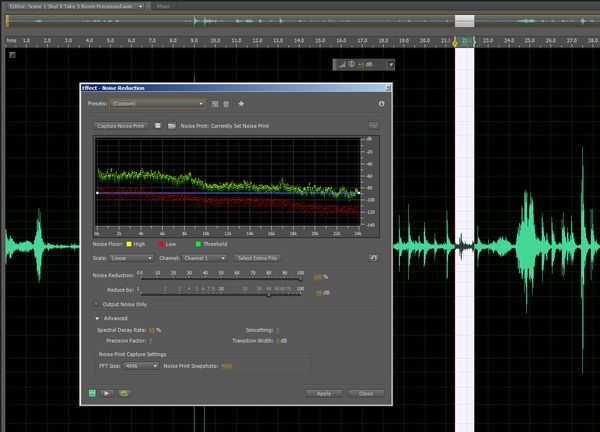The height and width of the screenshot is (432, 600).
Task: Click highlighted selection in the overview navigator
Action: 465,21
